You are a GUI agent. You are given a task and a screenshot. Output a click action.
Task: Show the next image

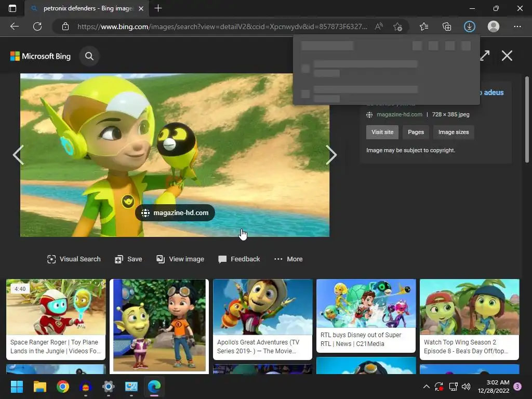(x=331, y=155)
